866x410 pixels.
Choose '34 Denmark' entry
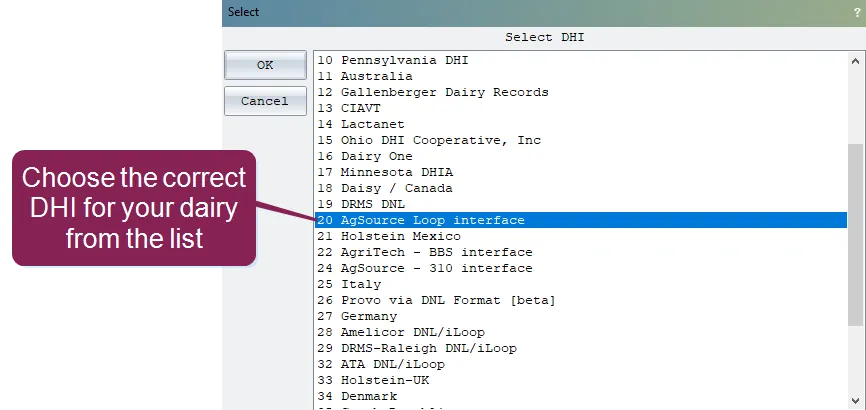[581, 397]
